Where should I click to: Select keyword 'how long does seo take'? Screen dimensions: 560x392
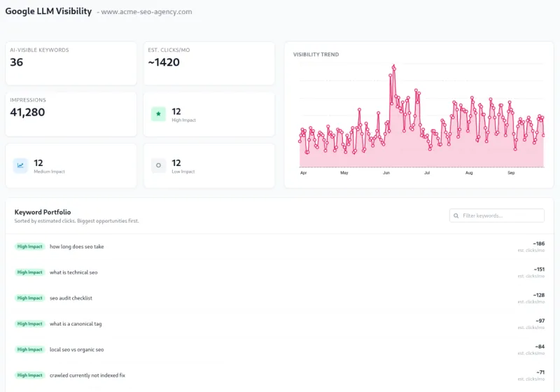pyautogui.click(x=77, y=246)
